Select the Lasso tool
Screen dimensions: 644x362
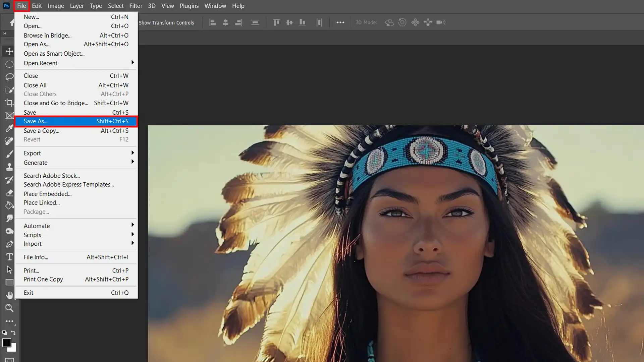9,77
